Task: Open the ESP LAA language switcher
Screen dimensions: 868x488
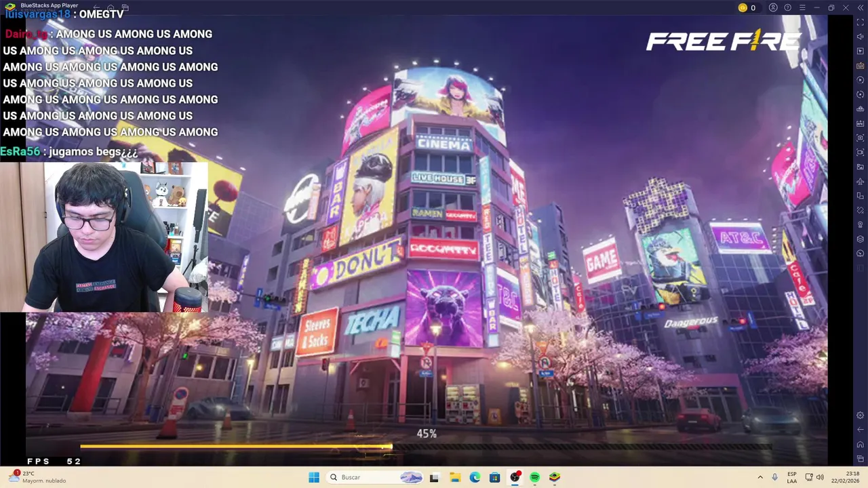Action: tap(792, 477)
